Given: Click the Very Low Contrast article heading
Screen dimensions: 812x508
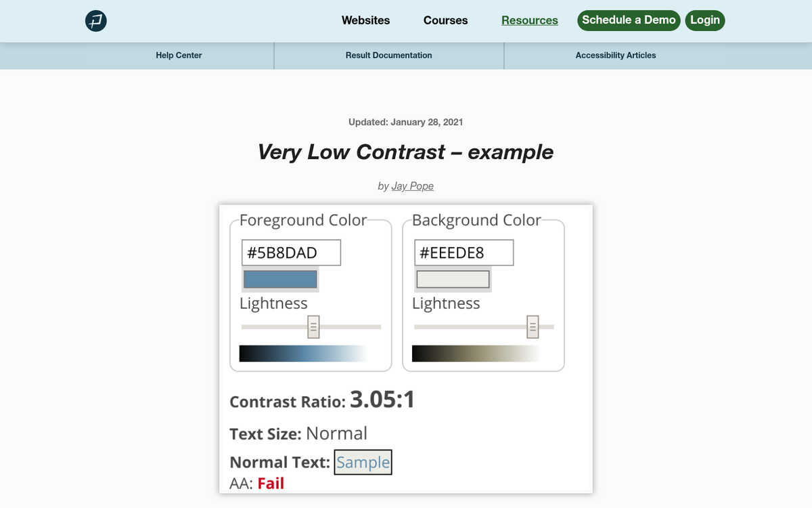Looking at the screenshot, I should (x=405, y=152).
